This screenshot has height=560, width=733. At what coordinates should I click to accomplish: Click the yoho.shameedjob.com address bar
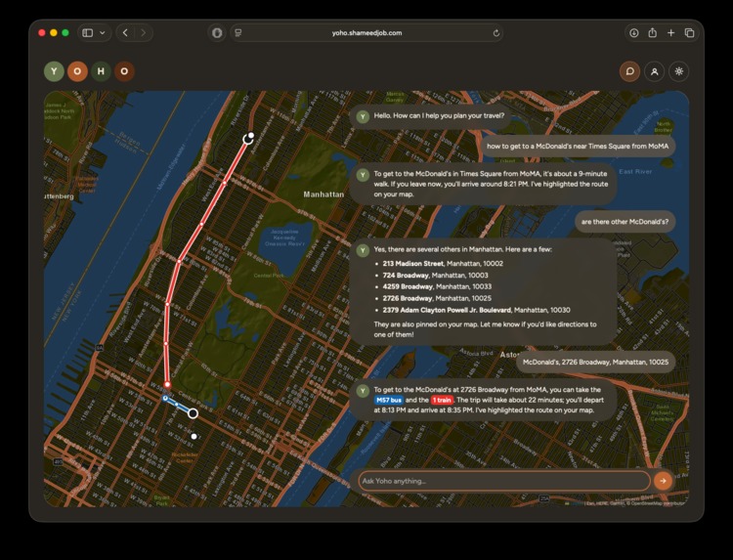click(366, 32)
